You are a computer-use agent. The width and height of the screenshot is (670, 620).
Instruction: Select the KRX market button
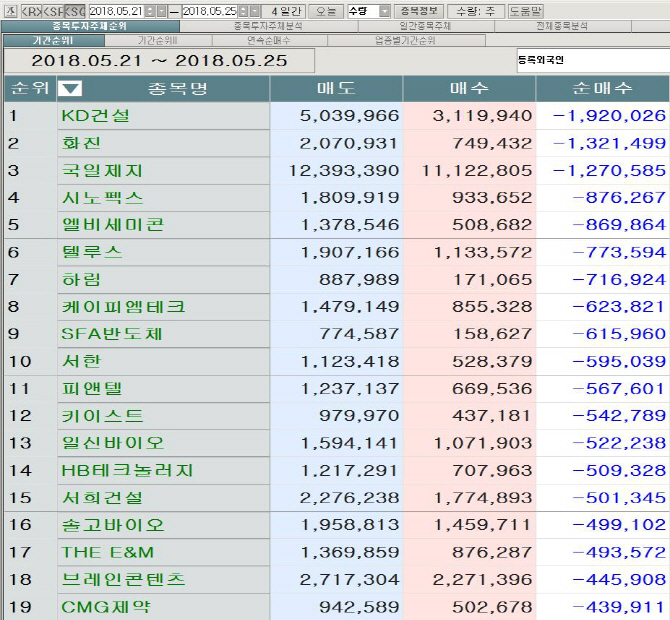click(32, 11)
